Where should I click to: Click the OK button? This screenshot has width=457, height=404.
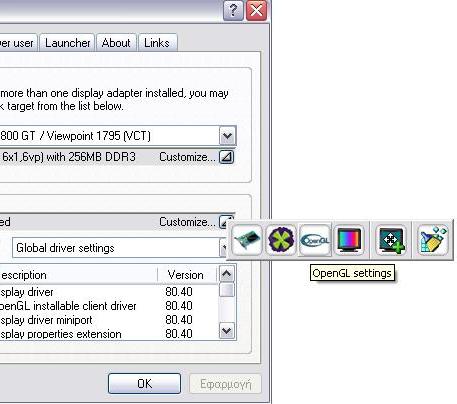pyautogui.click(x=145, y=384)
